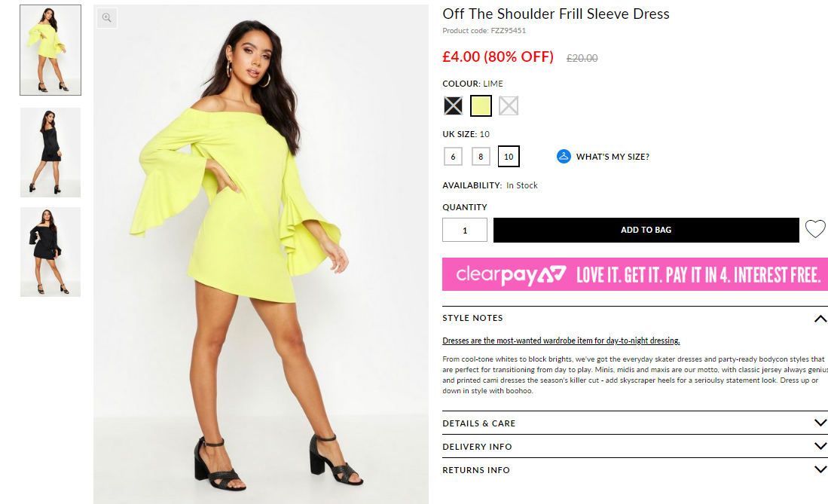Click the Clearpay promotional banner

634,274
